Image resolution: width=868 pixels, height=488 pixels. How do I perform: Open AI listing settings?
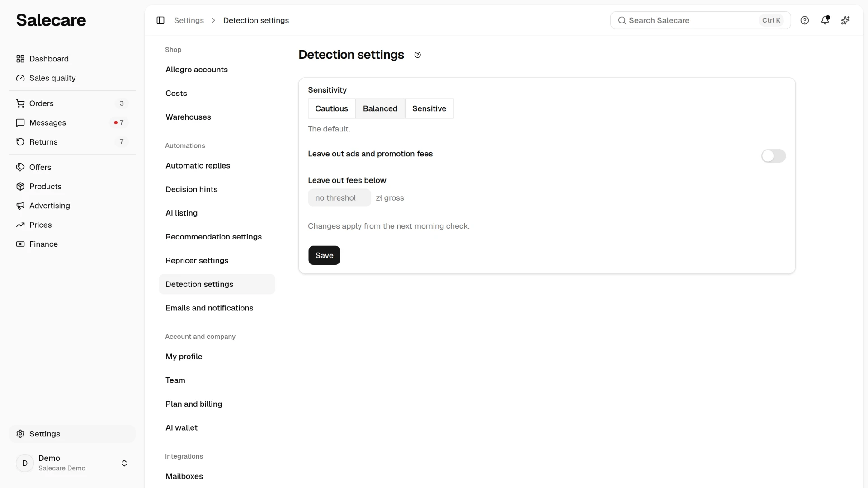coord(217,213)
